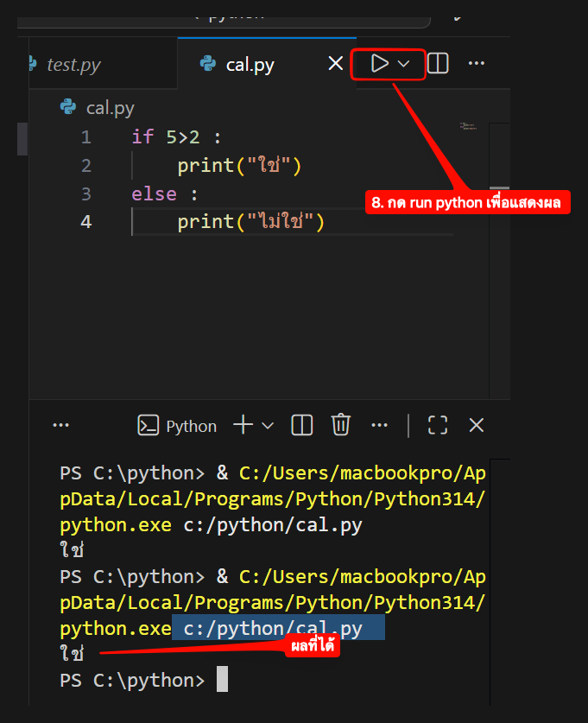
Task: Open the panel views ellipsis left of Python
Action: coord(60,425)
